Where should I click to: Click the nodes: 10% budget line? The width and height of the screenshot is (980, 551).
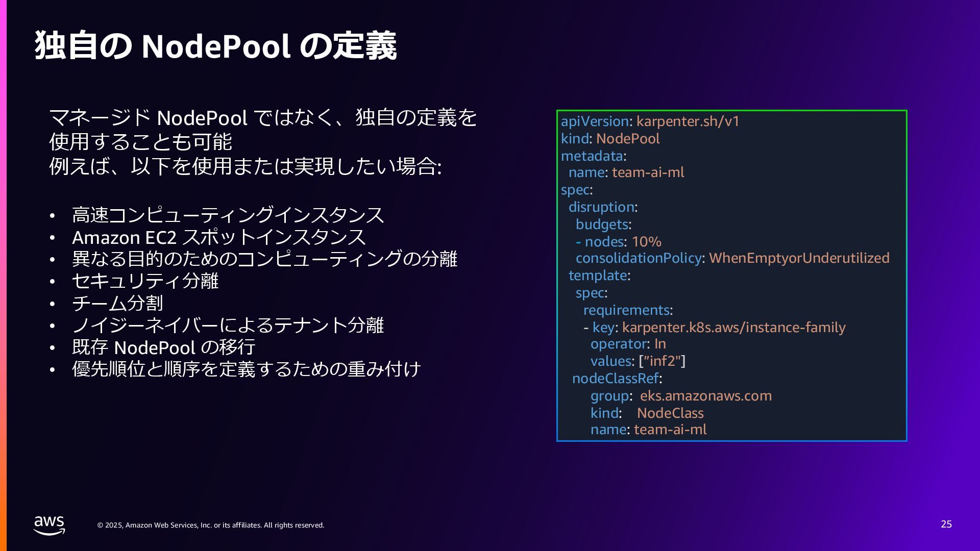click(x=618, y=241)
